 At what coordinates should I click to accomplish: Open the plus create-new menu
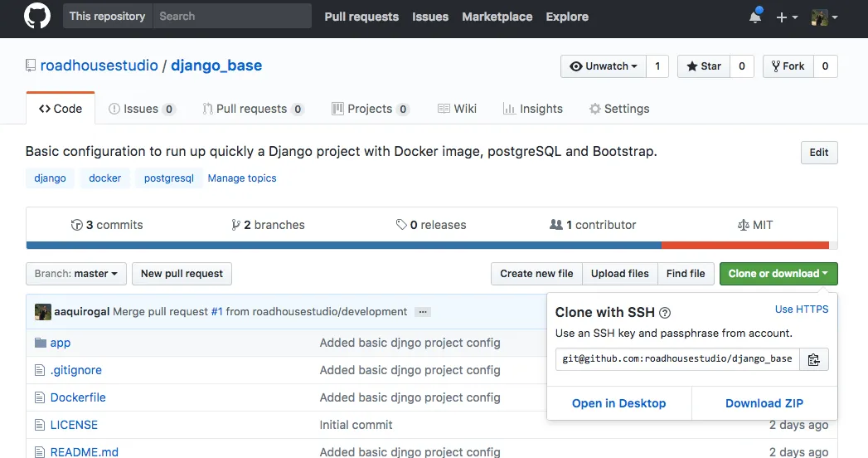tap(787, 17)
